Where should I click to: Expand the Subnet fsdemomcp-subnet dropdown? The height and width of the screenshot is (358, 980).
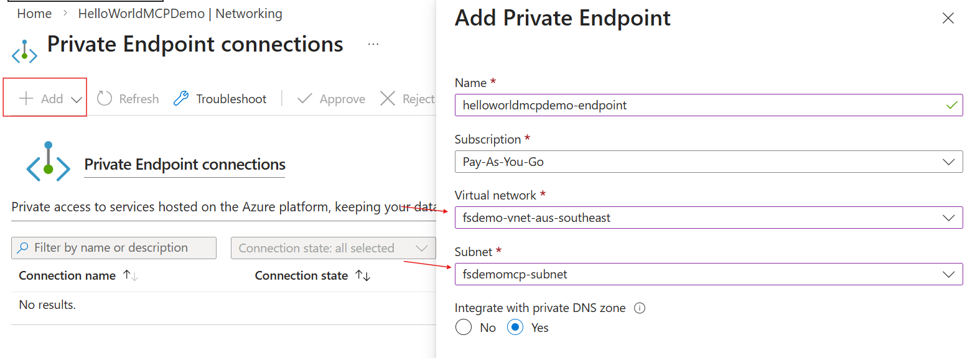click(x=709, y=274)
